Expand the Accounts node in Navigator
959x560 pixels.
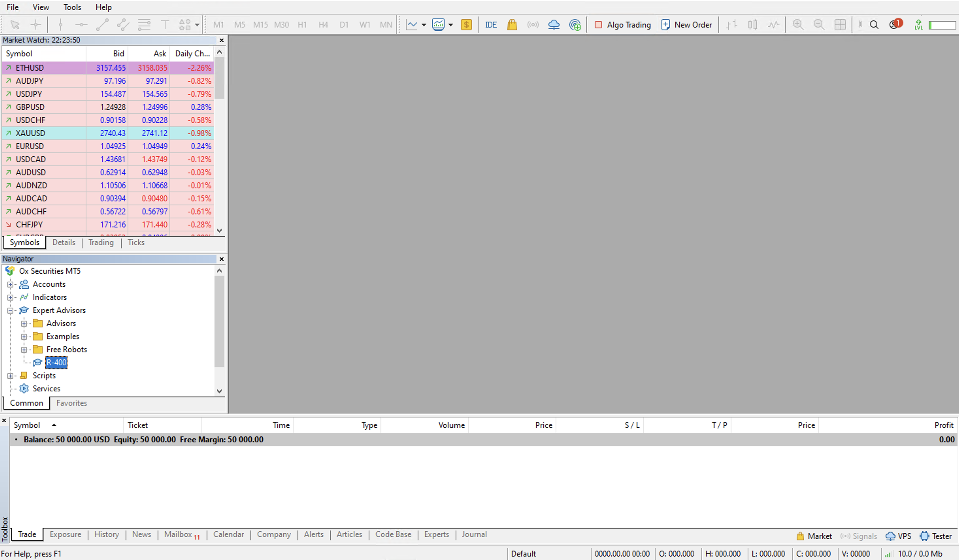(11, 284)
